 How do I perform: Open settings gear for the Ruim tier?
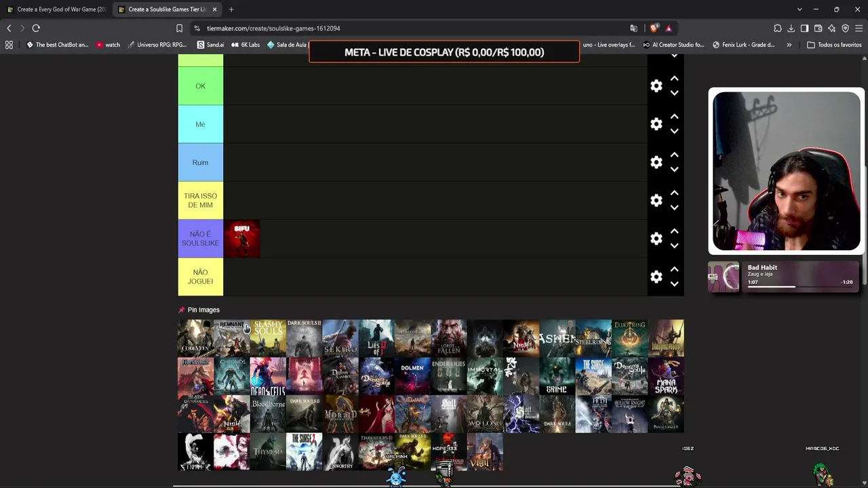pyautogui.click(x=656, y=163)
